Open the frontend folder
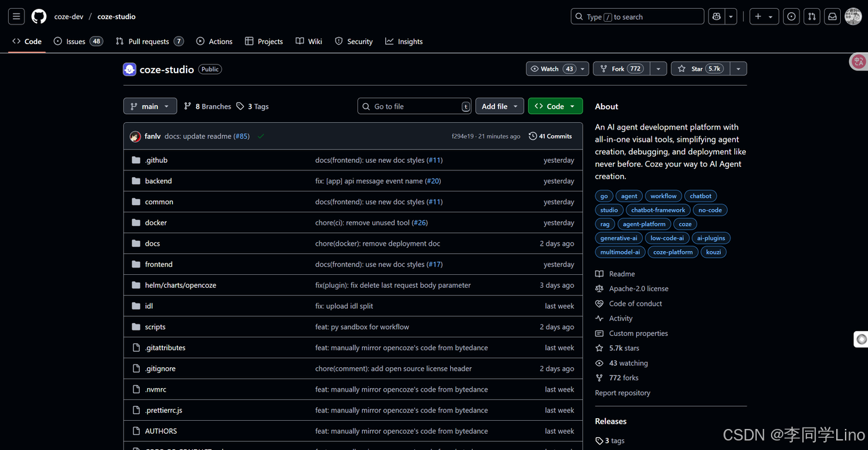868x450 pixels. [159, 265]
